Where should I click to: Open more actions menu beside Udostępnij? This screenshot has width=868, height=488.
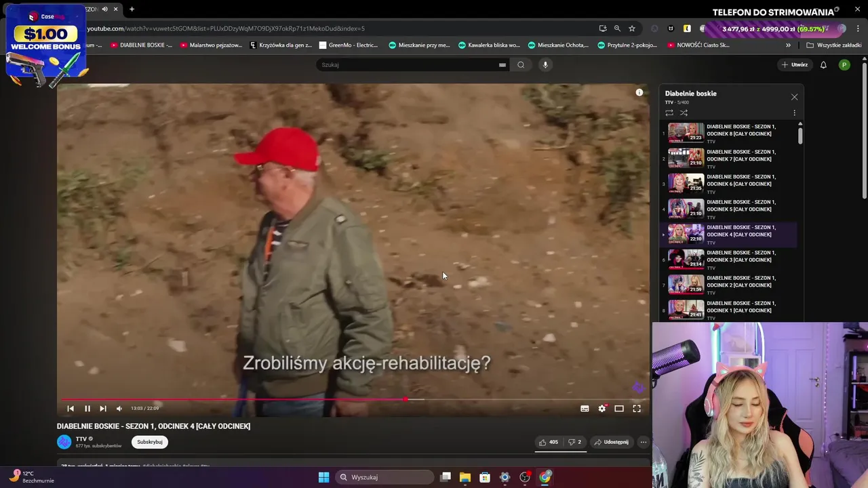[x=644, y=442]
